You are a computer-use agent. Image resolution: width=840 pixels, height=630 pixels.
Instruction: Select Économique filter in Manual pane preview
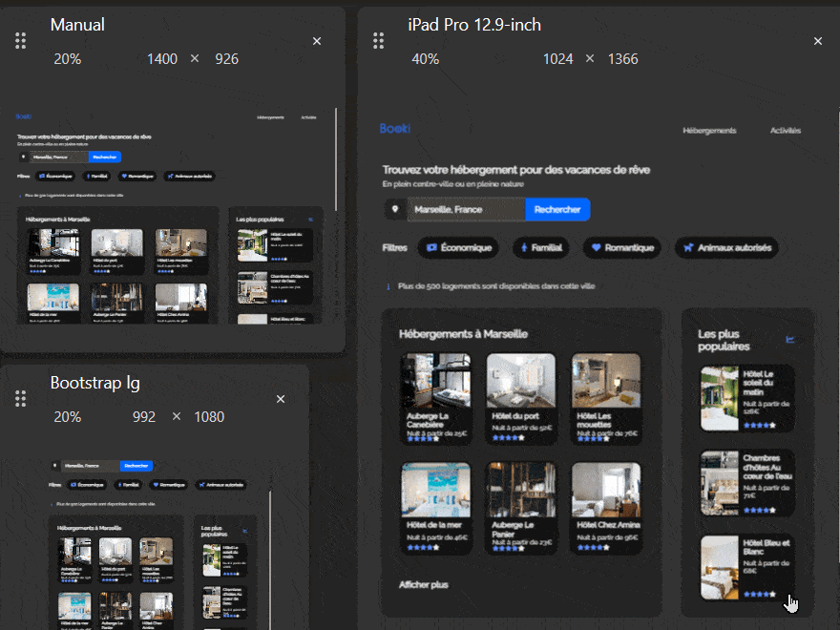55,177
